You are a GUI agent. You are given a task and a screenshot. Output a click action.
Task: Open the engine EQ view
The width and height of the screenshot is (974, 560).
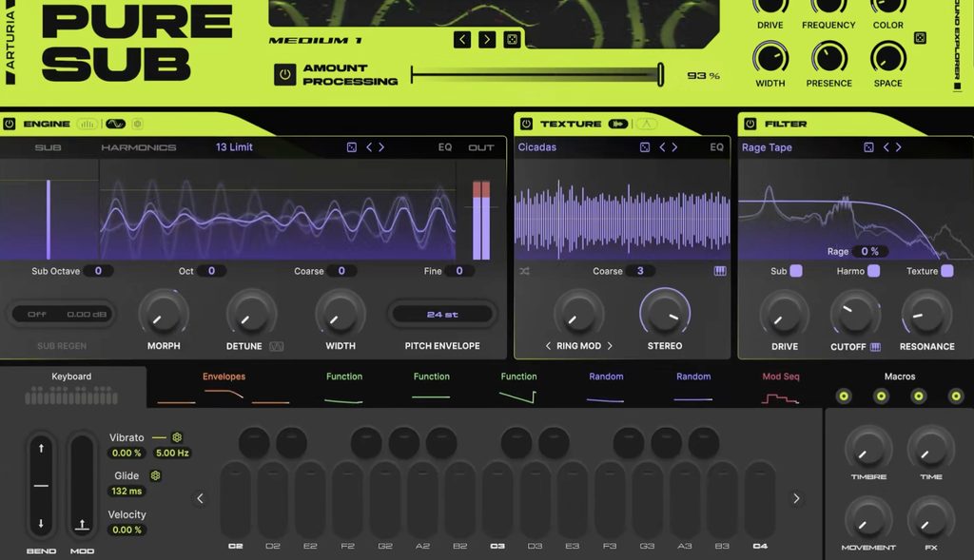pyautogui.click(x=445, y=147)
